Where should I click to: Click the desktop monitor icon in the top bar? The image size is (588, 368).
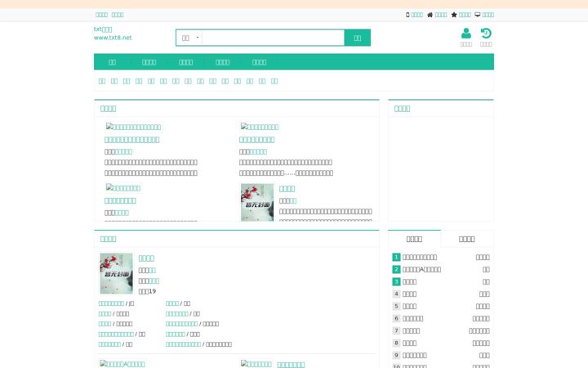[478, 15]
